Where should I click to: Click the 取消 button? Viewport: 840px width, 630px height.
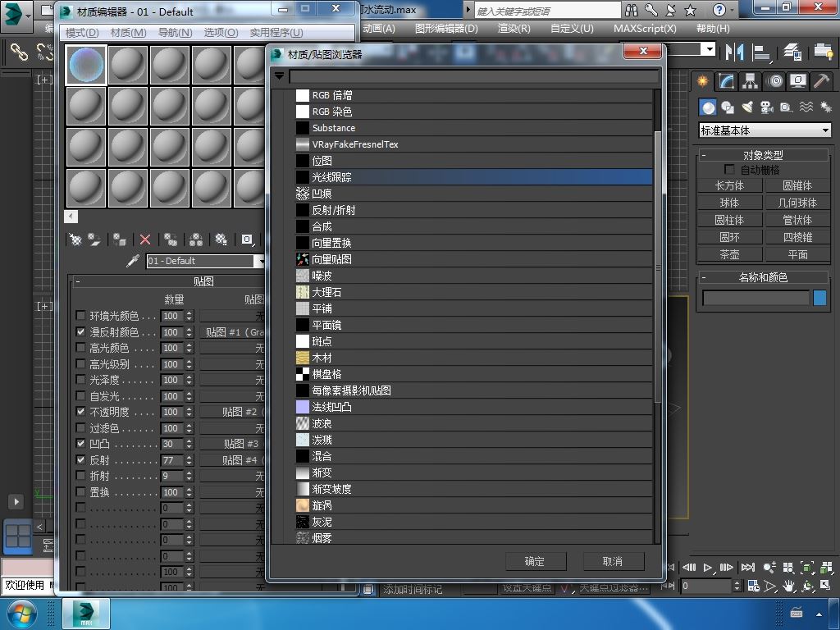(614, 561)
